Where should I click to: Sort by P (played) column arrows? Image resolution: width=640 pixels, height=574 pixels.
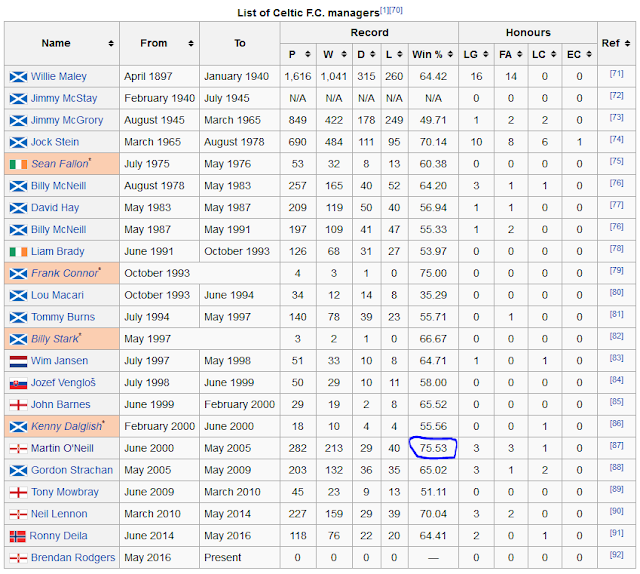point(308,54)
